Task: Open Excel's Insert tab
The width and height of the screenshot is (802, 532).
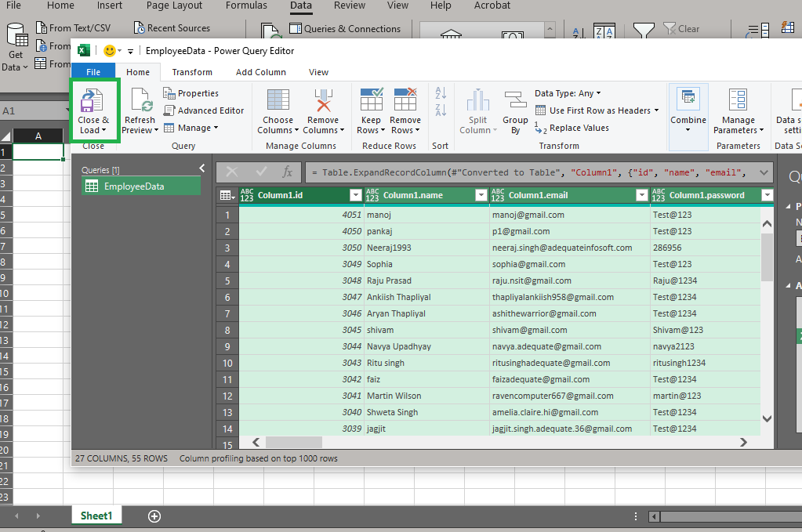Action: pos(110,5)
